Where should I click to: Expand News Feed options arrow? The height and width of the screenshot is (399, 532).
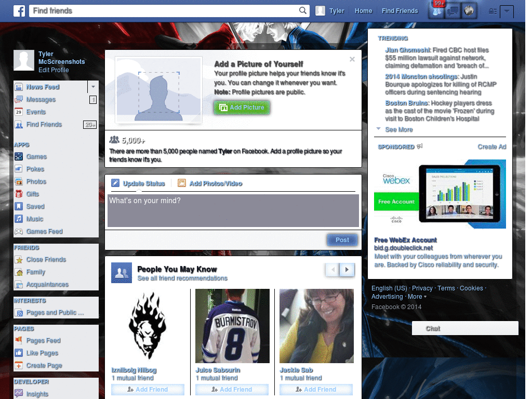coord(93,87)
